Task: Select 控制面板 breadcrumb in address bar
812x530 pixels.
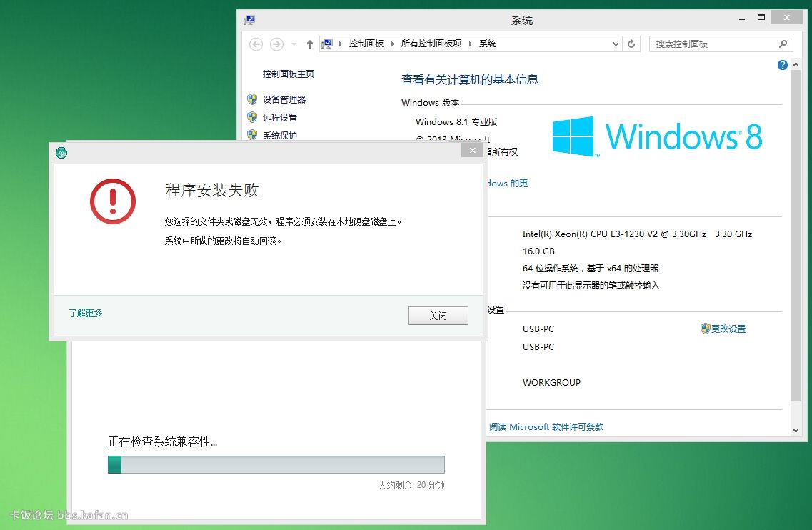Action: click(x=366, y=44)
